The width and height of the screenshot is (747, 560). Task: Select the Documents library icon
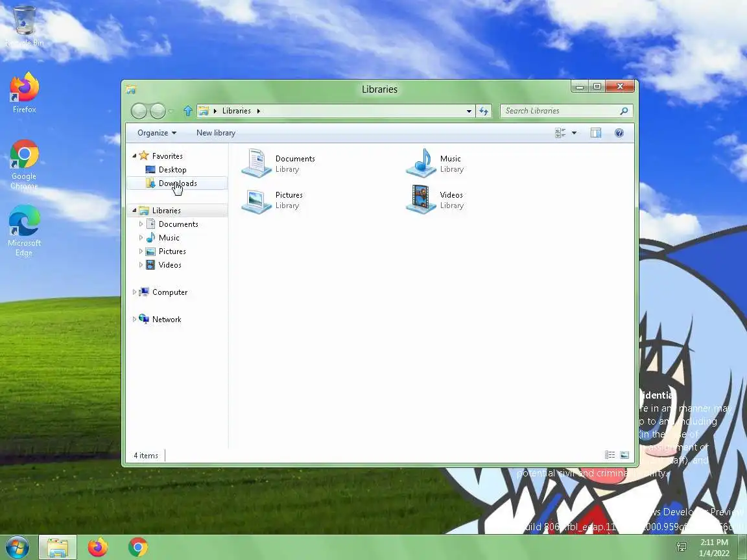click(256, 163)
